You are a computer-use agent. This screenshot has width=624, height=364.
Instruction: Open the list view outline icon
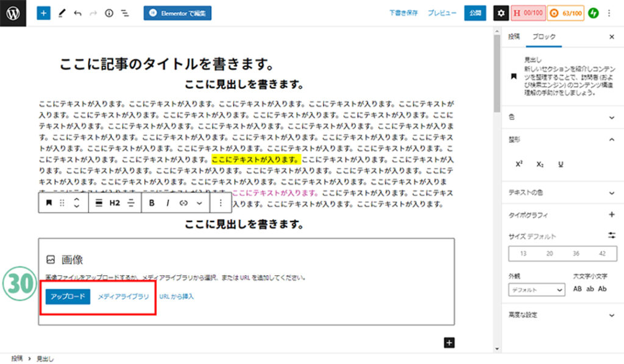click(x=125, y=13)
